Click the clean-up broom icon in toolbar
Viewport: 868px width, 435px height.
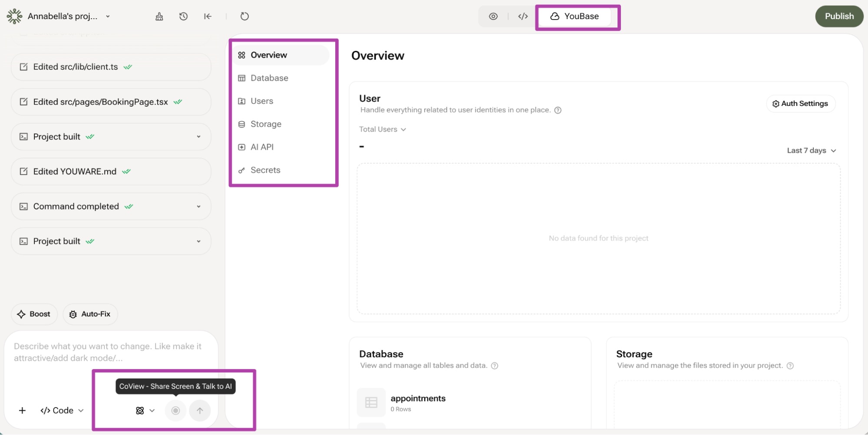(x=159, y=16)
